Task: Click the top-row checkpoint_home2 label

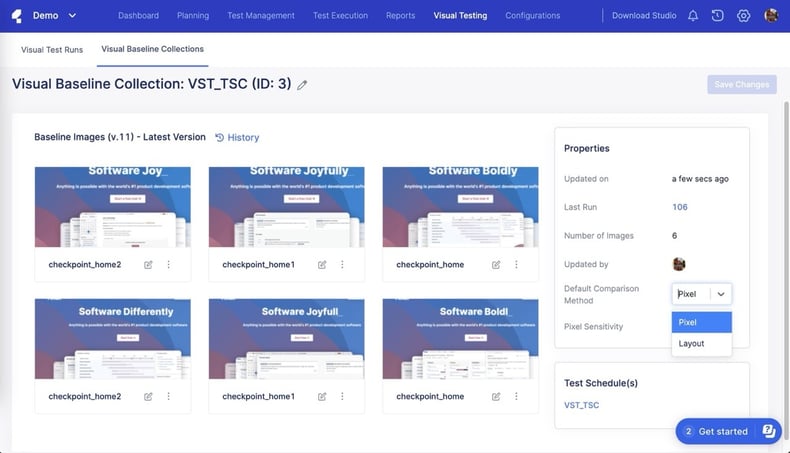Action: (85, 265)
